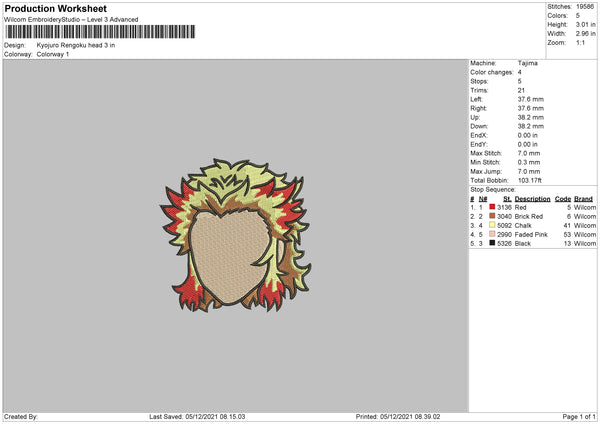600x424 pixels.
Task: Click the Min Stitch value '0.3 mm'
Action: (x=529, y=163)
